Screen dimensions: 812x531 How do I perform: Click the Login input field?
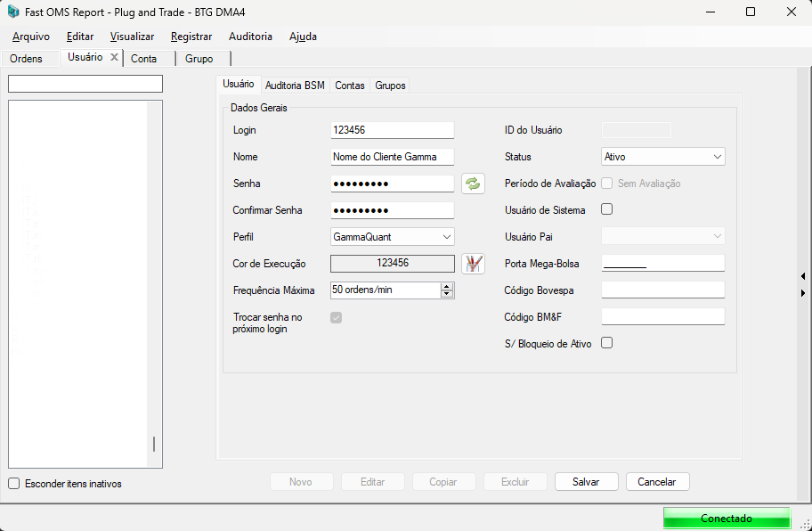(393, 130)
